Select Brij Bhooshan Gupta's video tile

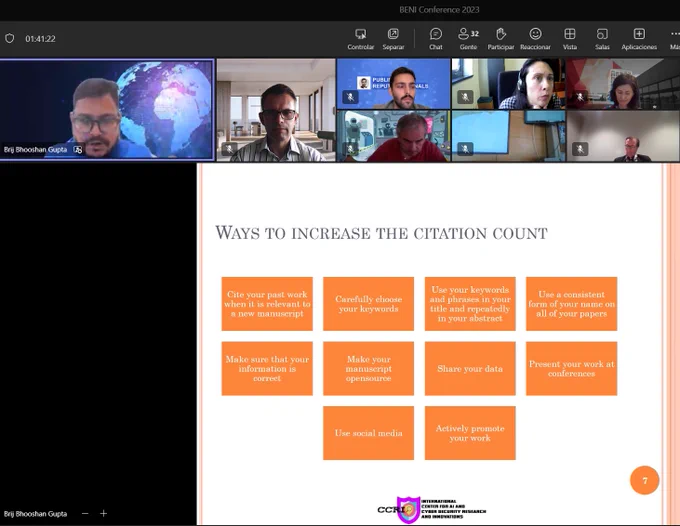107,110
